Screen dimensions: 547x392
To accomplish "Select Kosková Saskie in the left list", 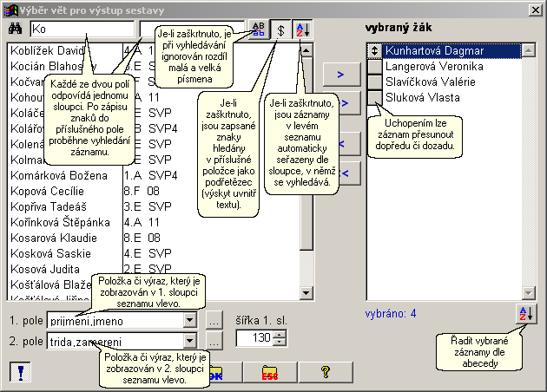I will click(51, 253).
